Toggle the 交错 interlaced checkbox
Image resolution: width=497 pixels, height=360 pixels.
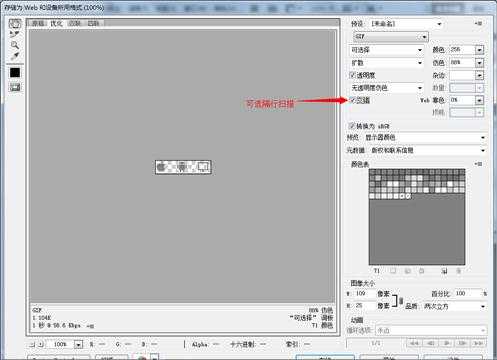[x=352, y=100]
